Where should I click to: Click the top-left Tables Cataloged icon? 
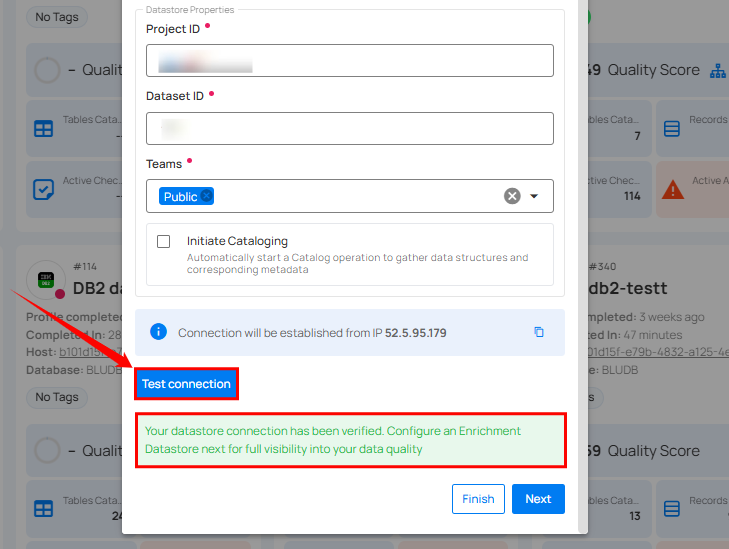(43, 129)
